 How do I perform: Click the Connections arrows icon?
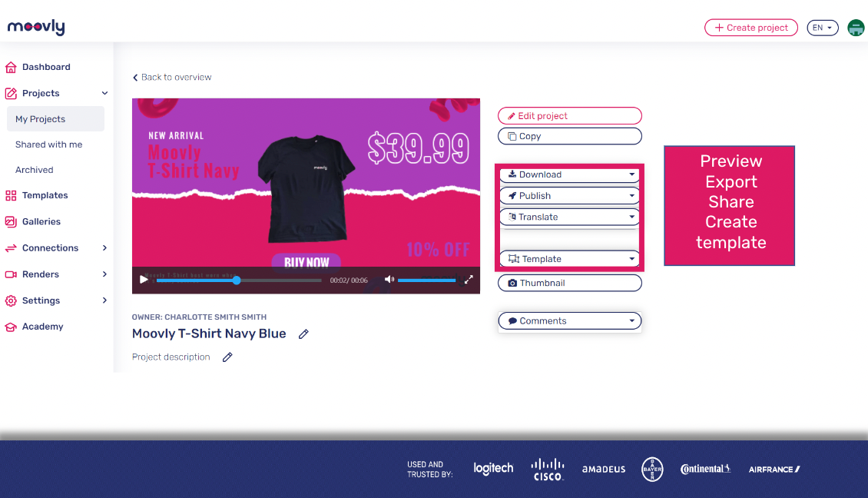[x=11, y=248]
